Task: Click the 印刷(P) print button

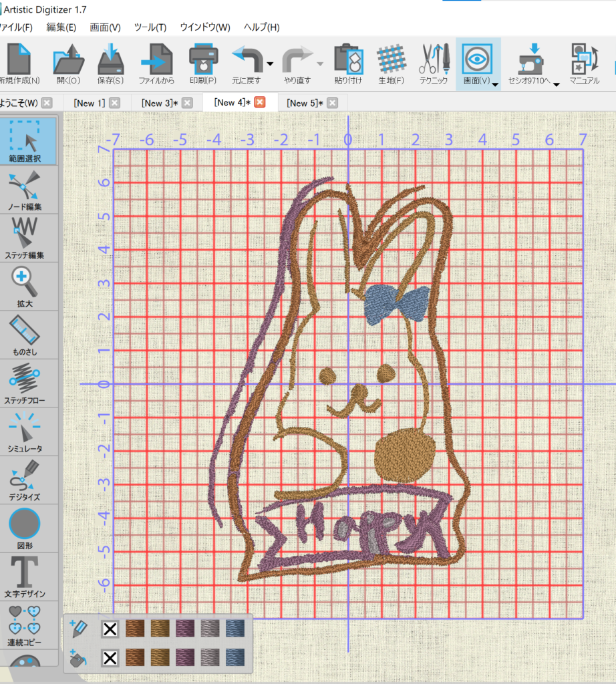Action: [202, 64]
